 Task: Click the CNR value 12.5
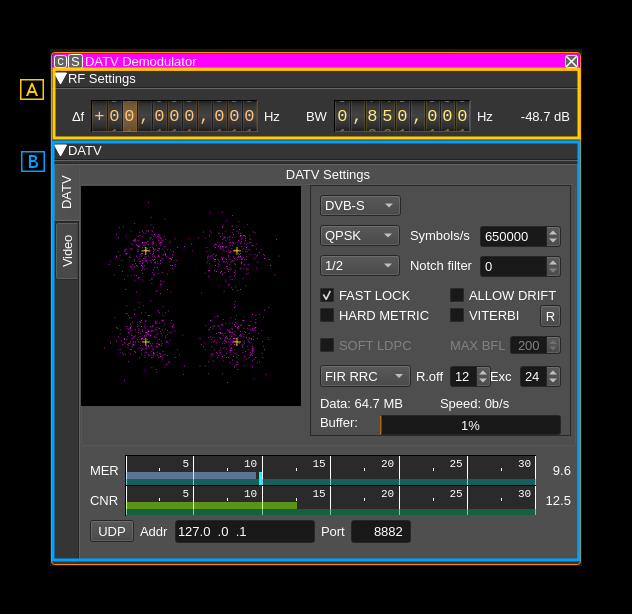pos(558,501)
